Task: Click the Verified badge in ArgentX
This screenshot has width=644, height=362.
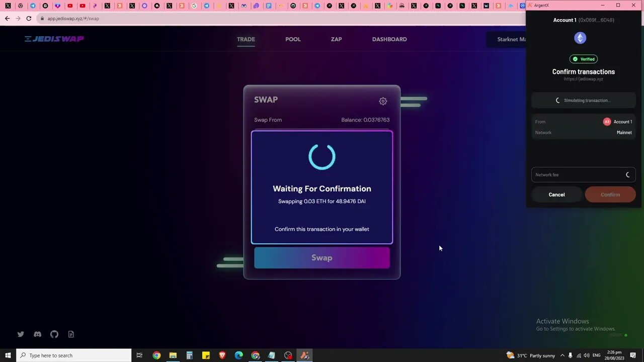Action: point(584,59)
